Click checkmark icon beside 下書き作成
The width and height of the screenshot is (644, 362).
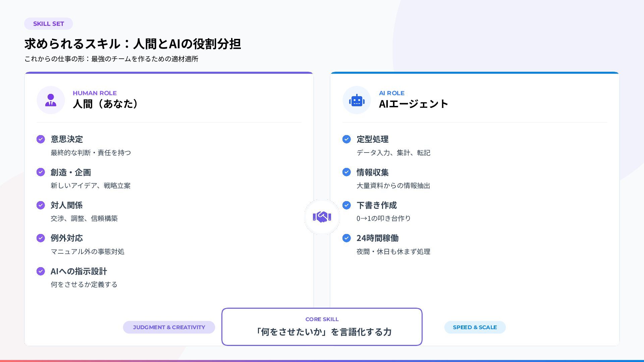point(346,205)
